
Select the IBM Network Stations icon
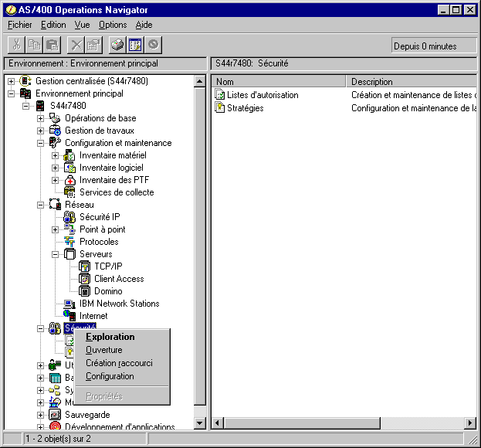pyautogui.click(x=69, y=304)
